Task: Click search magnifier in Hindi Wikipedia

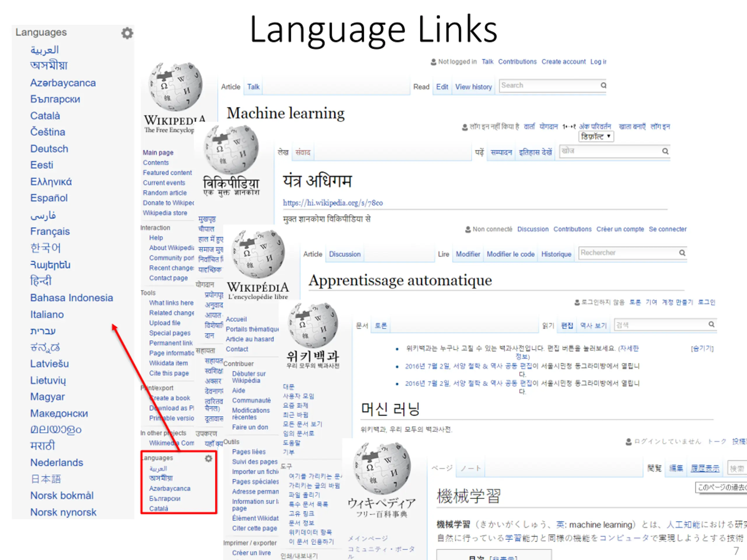Action: pyautogui.click(x=665, y=151)
